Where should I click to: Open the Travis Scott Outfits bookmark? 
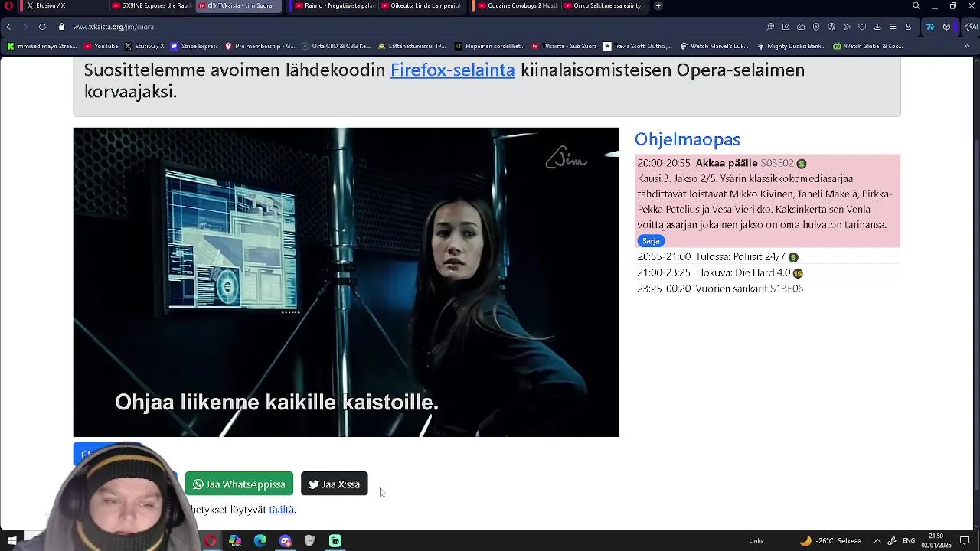pyautogui.click(x=637, y=46)
